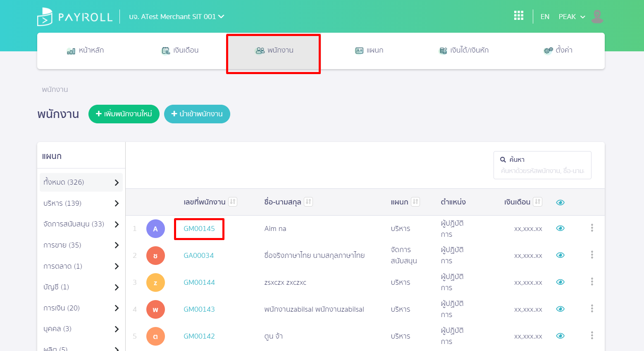This screenshot has width=644, height=351.
Task: Open the ตั้งค่า settings tab
Action: (558, 50)
